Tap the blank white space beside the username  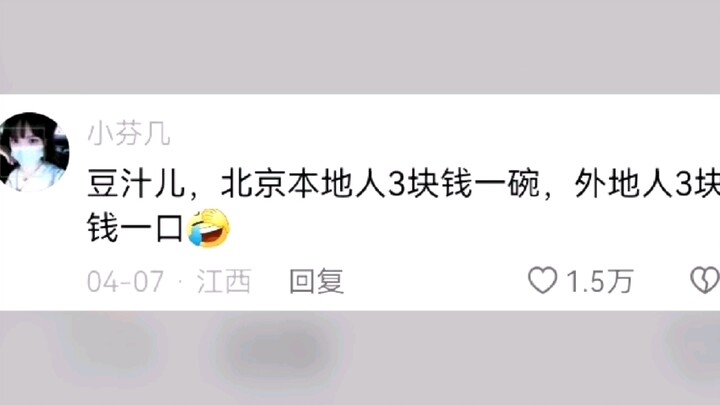coord(441,134)
